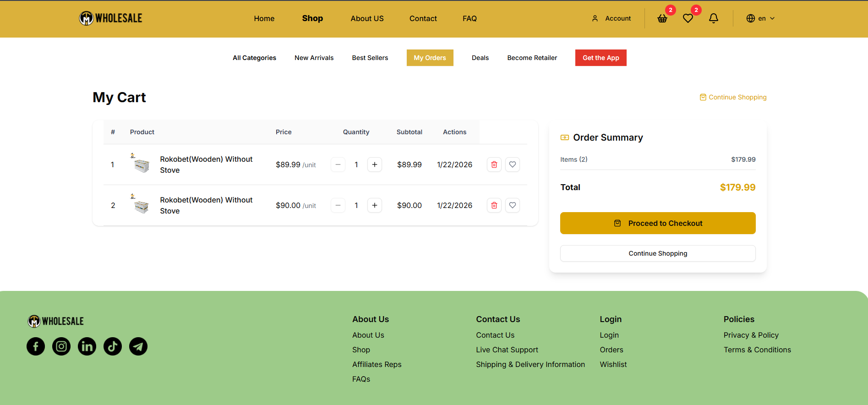Switch to the My Orders tab
Viewport: 868px width, 405px height.
[x=430, y=58]
